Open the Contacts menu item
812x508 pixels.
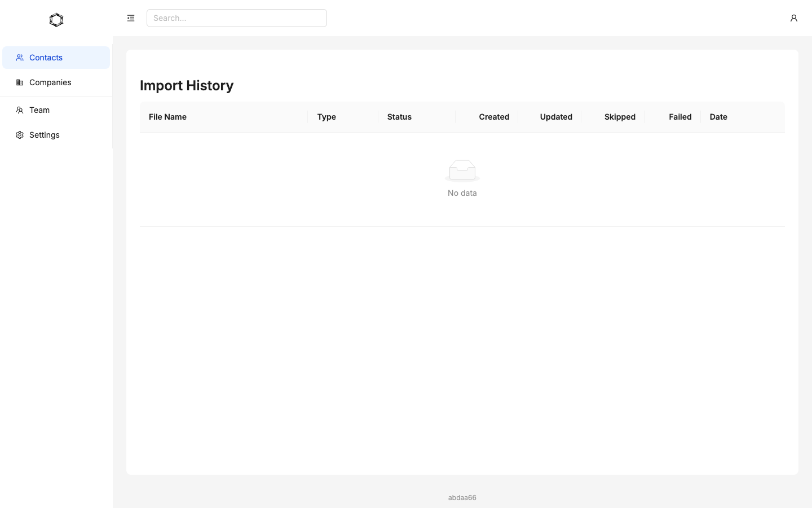click(56, 58)
